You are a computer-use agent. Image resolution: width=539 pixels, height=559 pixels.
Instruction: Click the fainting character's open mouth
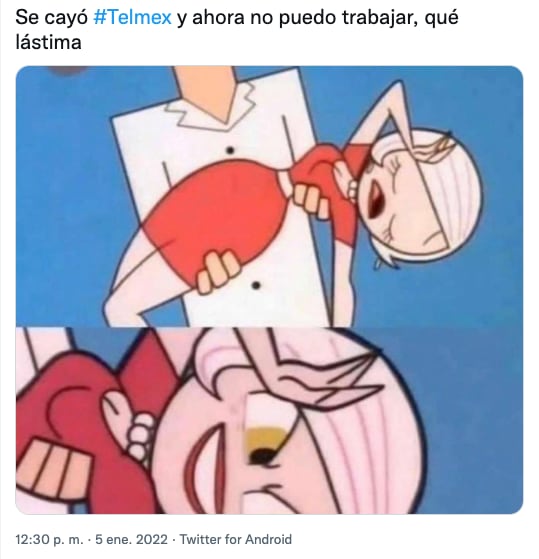coord(374,198)
